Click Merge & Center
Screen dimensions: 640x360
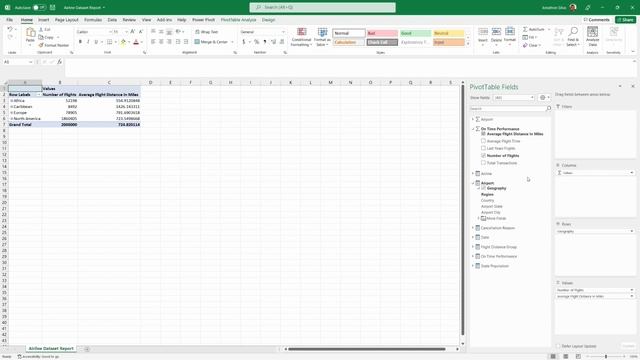point(211,42)
